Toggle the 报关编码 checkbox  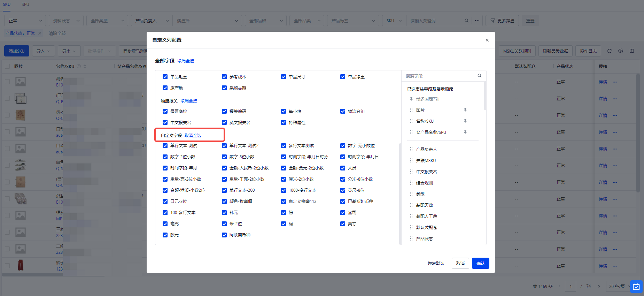pyautogui.click(x=224, y=112)
